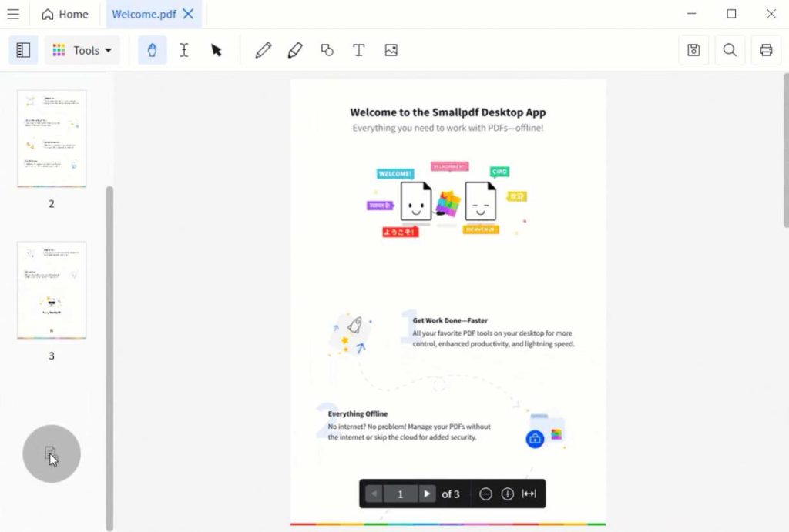Select the text cursor tool
This screenshot has height=532, width=789.
[184, 50]
